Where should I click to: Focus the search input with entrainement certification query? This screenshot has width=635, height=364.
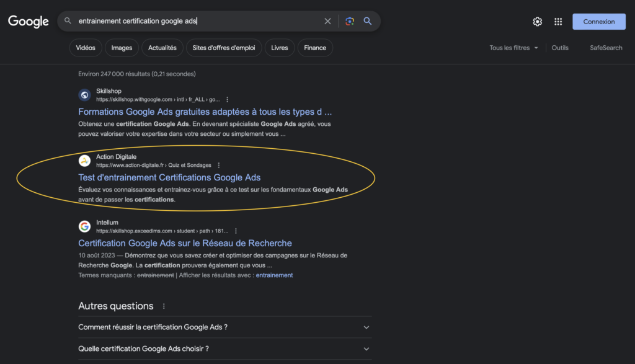(x=198, y=21)
